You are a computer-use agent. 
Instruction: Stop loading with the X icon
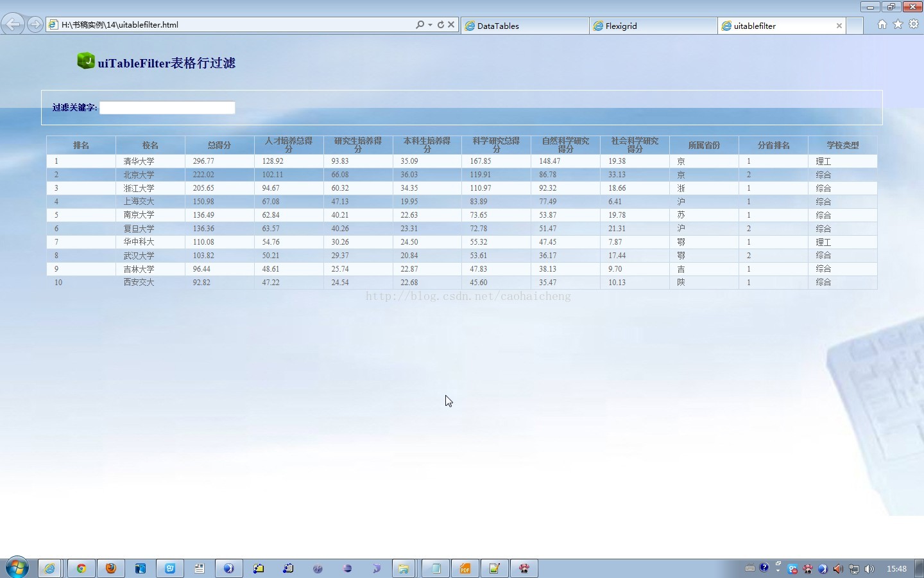pyautogui.click(x=451, y=24)
